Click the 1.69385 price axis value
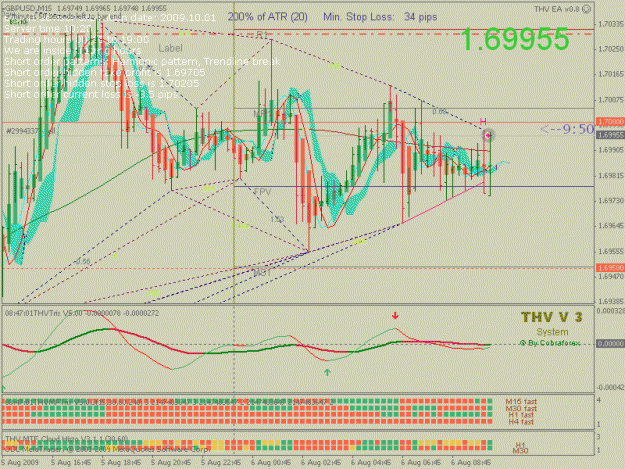The image size is (625, 469). tap(611, 301)
